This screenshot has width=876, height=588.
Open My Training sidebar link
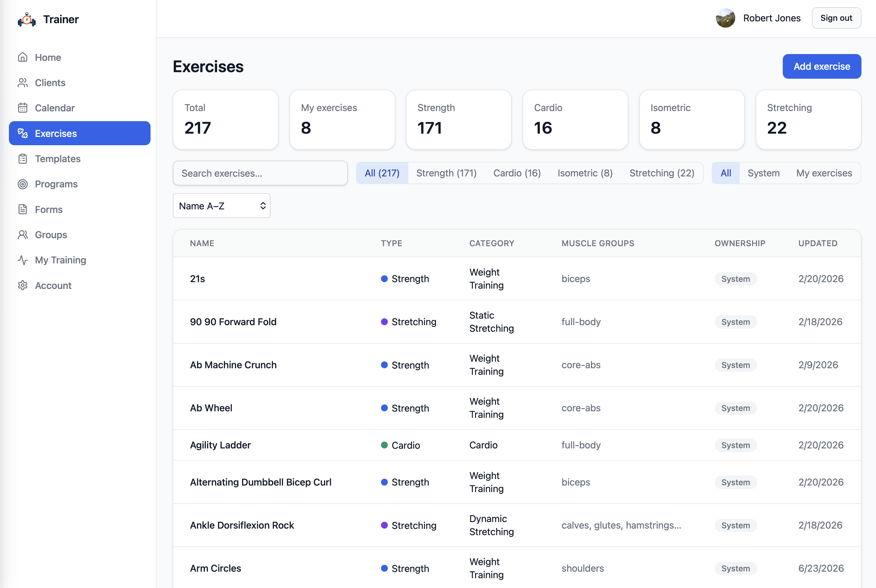[80, 260]
